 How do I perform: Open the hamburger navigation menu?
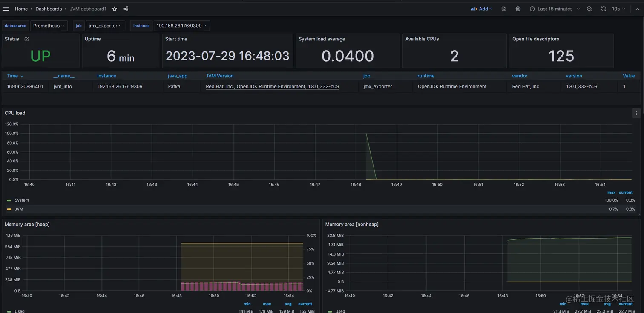tap(6, 9)
